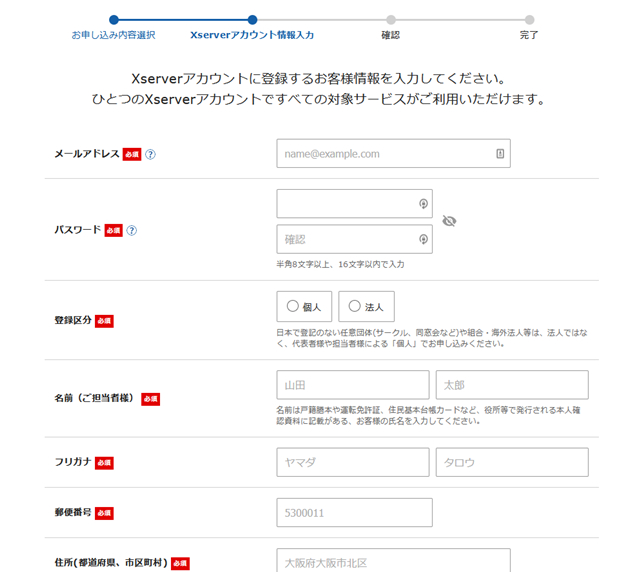Viewport: 640px width, 572px height.
Task: Click the 名前（ご担当者様） field label
Action: coord(96,398)
